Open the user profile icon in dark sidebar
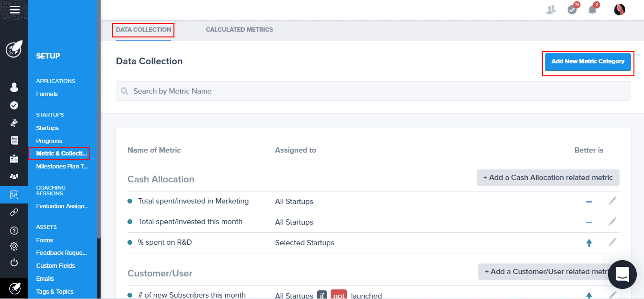The width and height of the screenshot is (644, 299). pyautogui.click(x=14, y=87)
